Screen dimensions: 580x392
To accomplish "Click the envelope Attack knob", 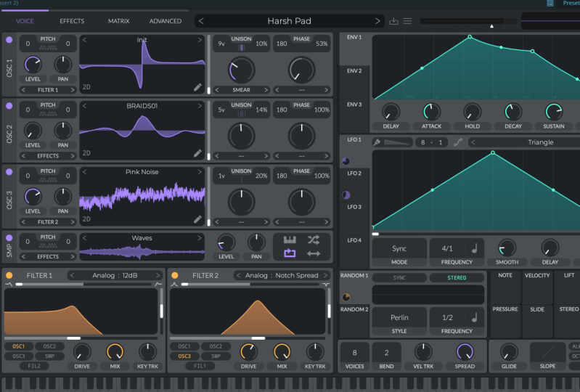I will (431, 112).
